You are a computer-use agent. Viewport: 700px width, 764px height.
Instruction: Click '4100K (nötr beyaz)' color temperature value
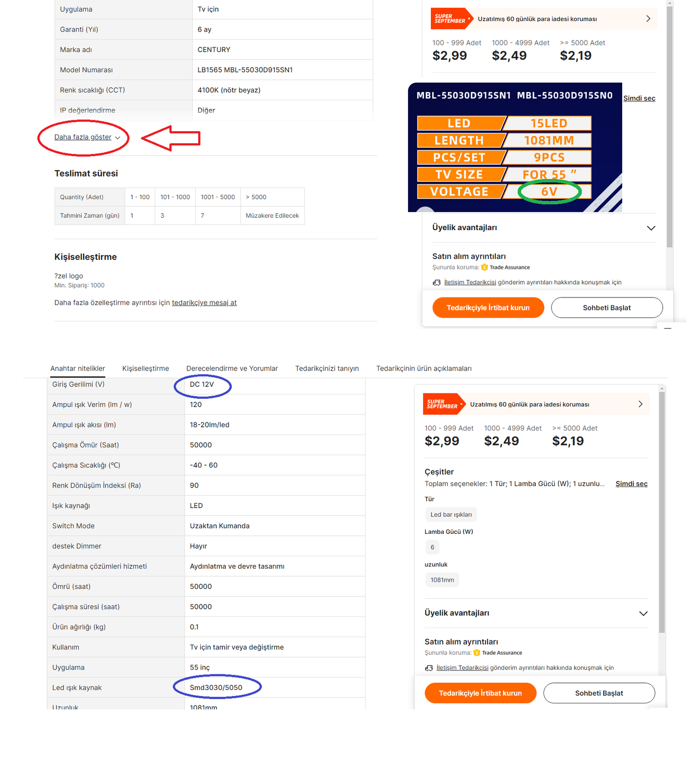229,90
